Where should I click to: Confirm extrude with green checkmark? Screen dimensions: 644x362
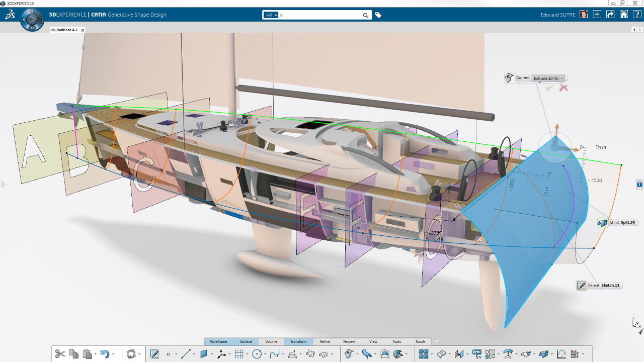pos(549,88)
